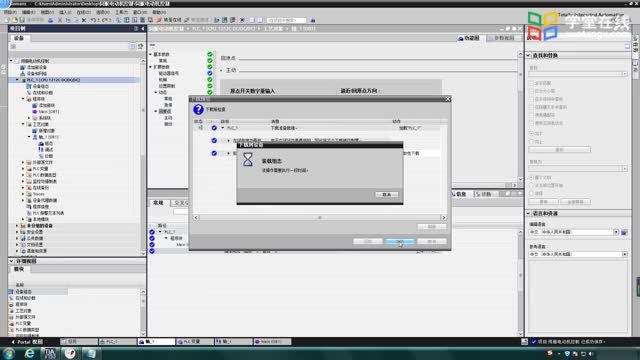
Task: Toggle the first checkbox under find and replace
Action: (531, 83)
